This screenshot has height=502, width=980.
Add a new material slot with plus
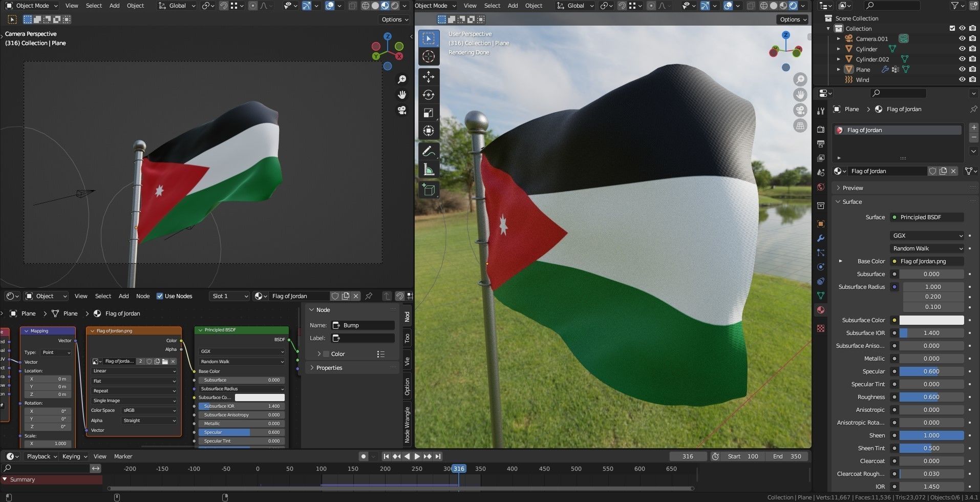(974, 127)
